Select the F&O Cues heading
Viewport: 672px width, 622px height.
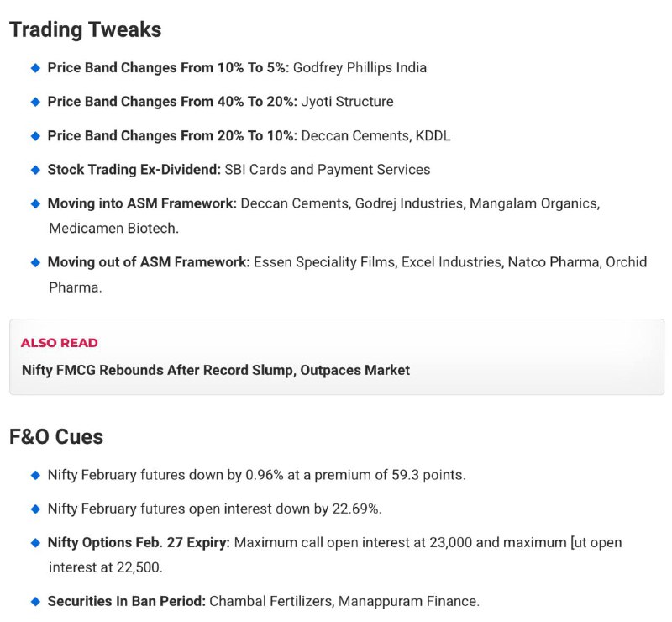[x=56, y=437]
